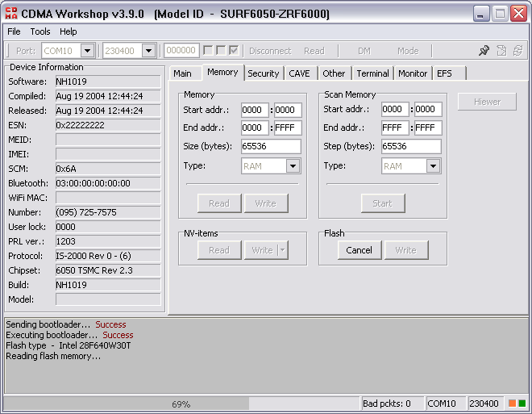Viewport: 532px width, 414px height.
Task: Click the NV-items Read button
Action: coord(219,250)
